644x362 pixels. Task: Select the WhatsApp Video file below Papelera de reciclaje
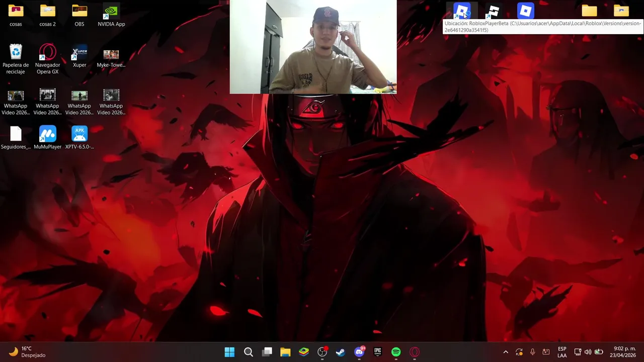click(16, 102)
